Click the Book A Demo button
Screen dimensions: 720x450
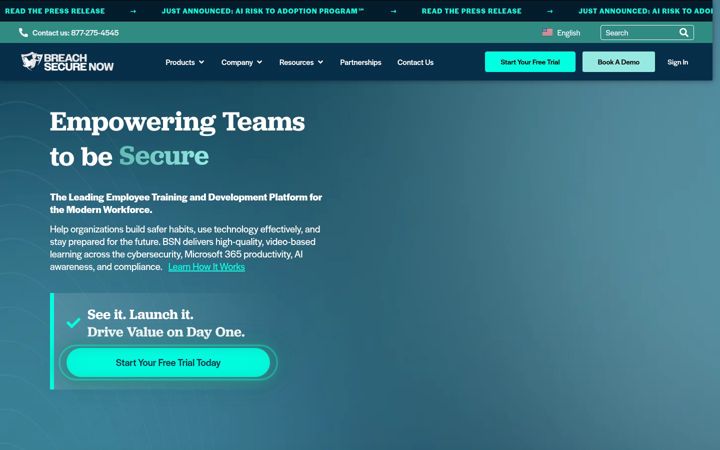click(x=619, y=62)
